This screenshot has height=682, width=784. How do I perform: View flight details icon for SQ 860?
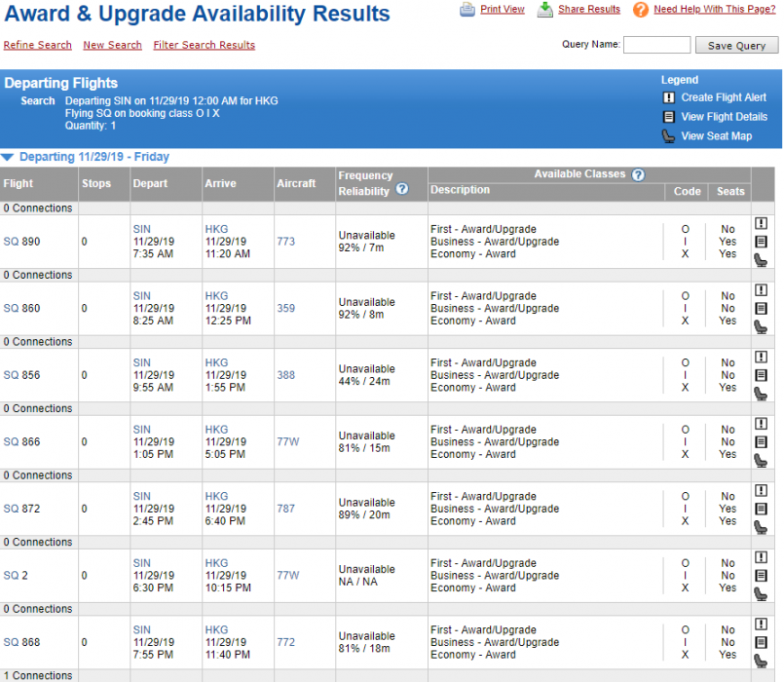[762, 309]
